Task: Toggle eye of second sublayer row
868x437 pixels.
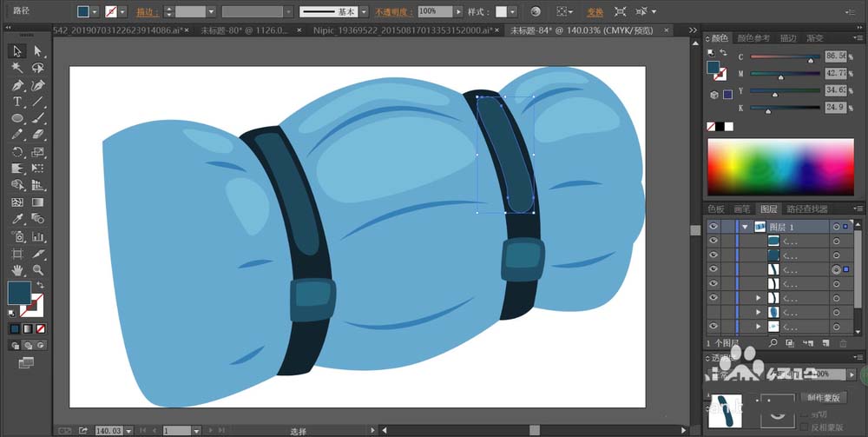Action: click(x=713, y=255)
